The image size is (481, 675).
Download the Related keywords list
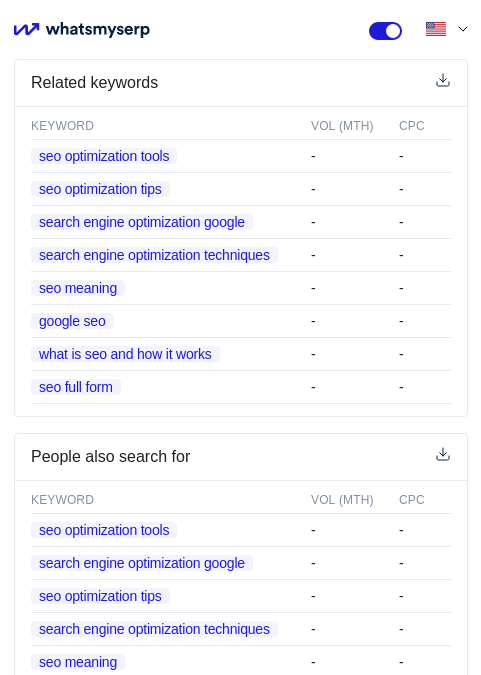pyautogui.click(x=443, y=81)
